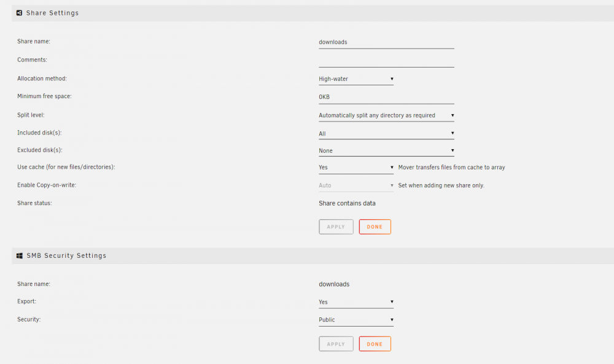Click 'Mover transfers files from cache to array' text
614x364 pixels.
(451, 168)
